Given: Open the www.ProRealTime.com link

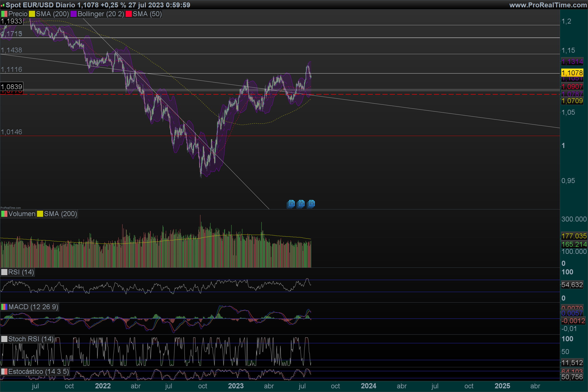Looking at the screenshot, I should click(548, 5).
